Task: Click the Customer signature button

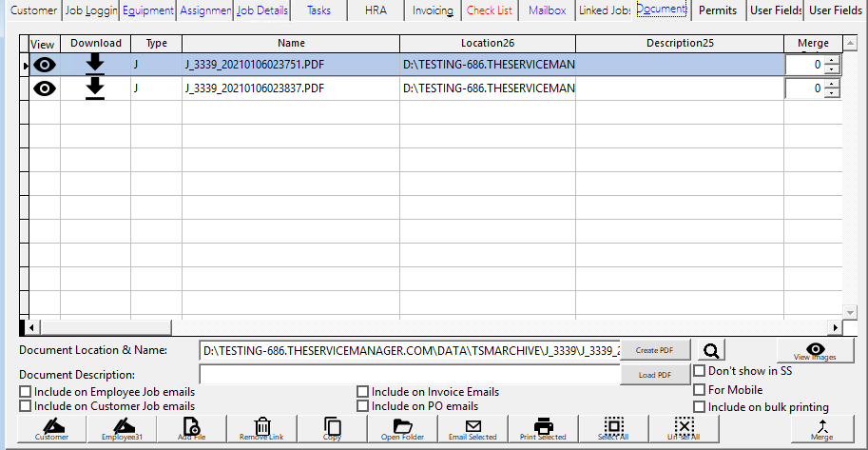Action: pyautogui.click(x=52, y=429)
